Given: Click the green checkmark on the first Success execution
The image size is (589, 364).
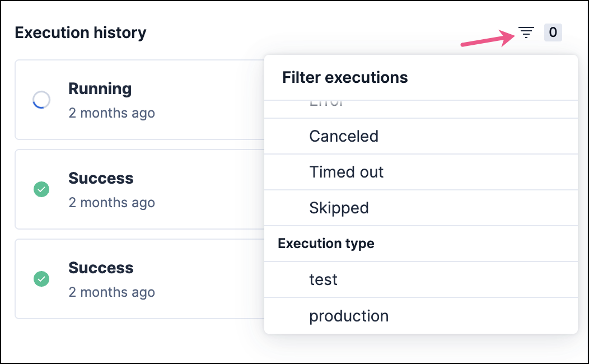Looking at the screenshot, I should tap(41, 189).
